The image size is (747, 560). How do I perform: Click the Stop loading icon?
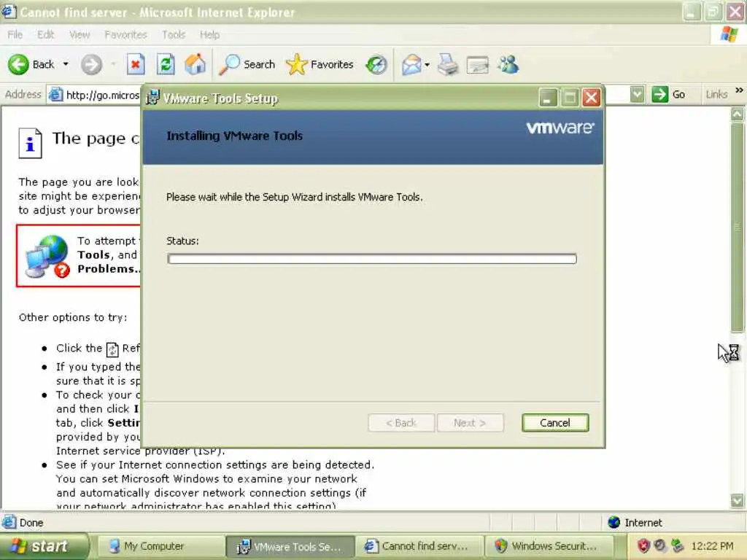click(x=136, y=64)
